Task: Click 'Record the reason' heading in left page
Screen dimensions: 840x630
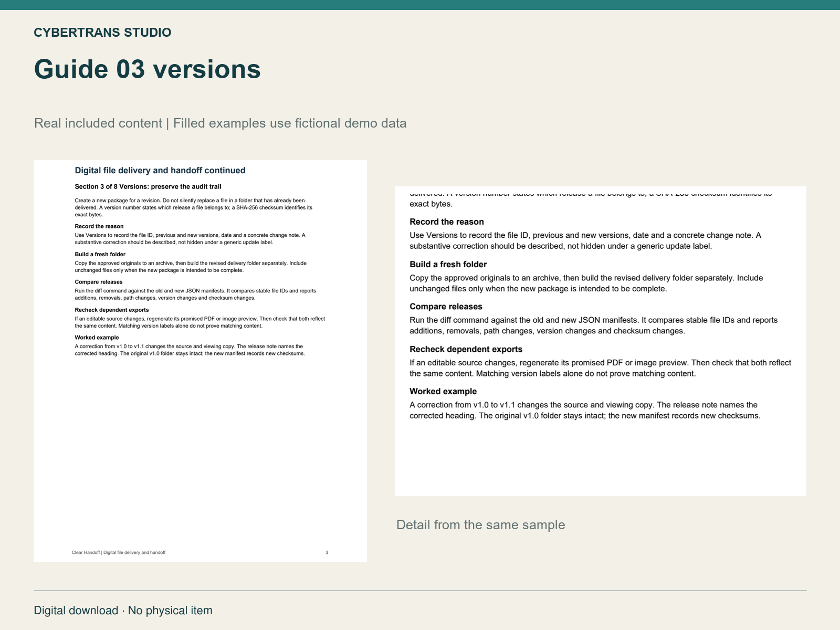Action: 99,226
